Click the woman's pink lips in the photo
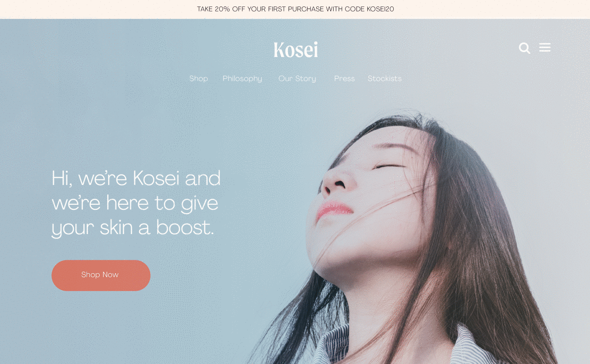The image size is (590, 364). 333,210
